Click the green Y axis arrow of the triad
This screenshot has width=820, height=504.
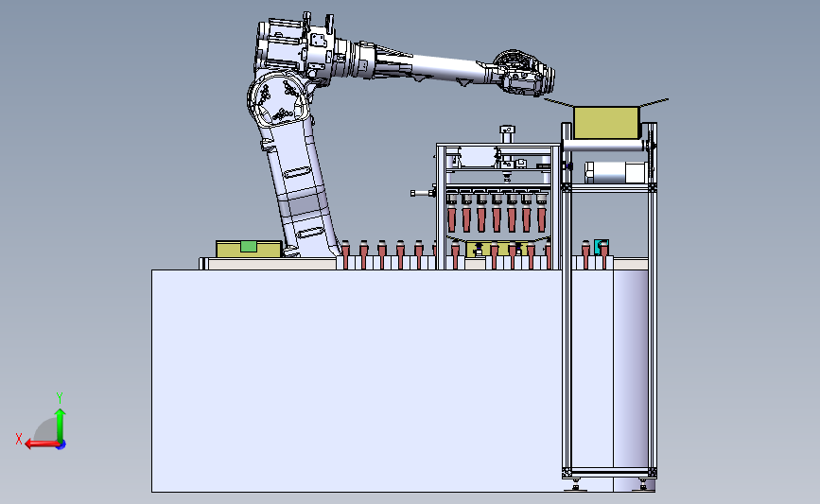[x=60, y=425]
